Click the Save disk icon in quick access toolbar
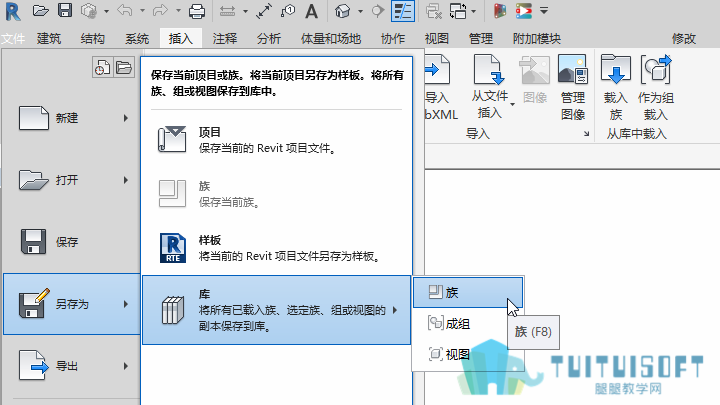The width and height of the screenshot is (720, 405). coord(65,11)
